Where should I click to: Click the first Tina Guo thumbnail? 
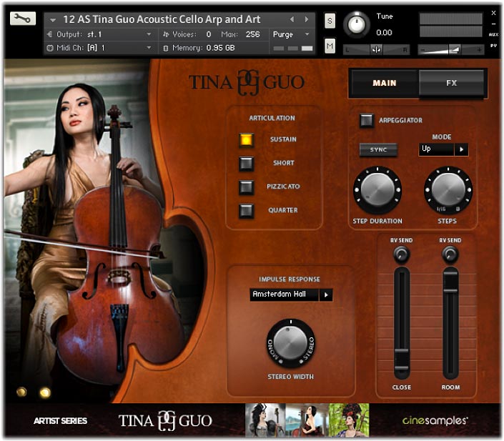265,420
